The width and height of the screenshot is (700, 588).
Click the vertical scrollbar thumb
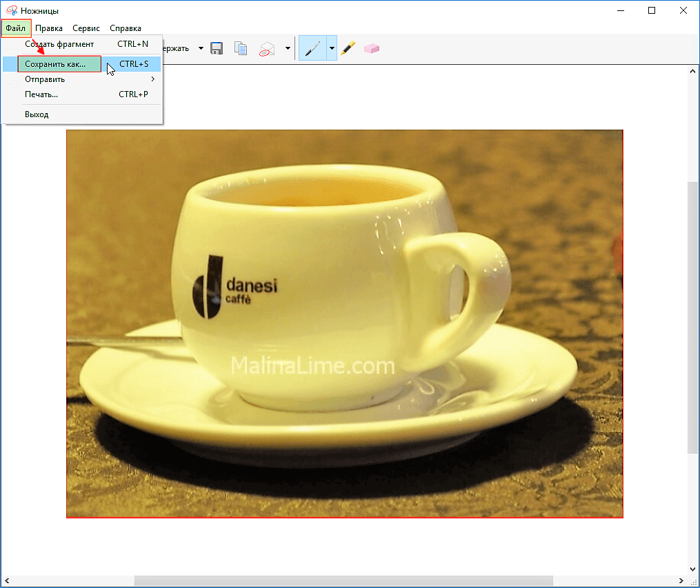click(x=694, y=317)
